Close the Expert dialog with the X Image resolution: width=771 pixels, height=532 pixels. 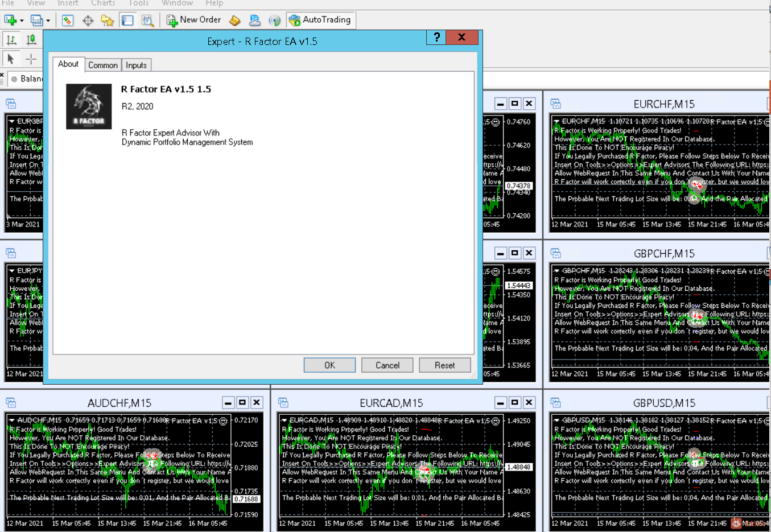pyautogui.click(x=462, y=38)
